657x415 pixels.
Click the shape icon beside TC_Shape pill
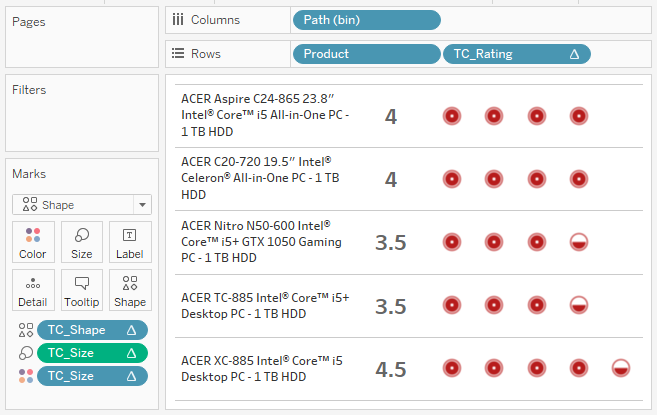26,330
